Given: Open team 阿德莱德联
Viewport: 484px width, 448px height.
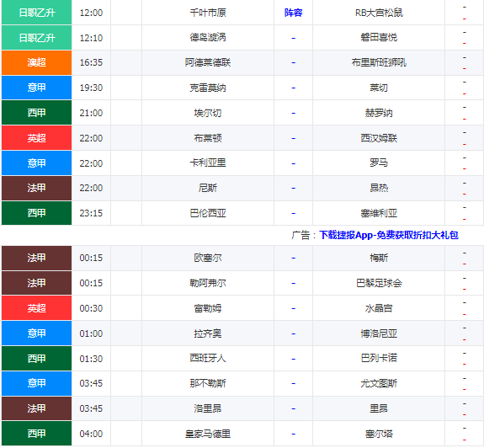Looking at the screenshot, I should tap(208, 62).
